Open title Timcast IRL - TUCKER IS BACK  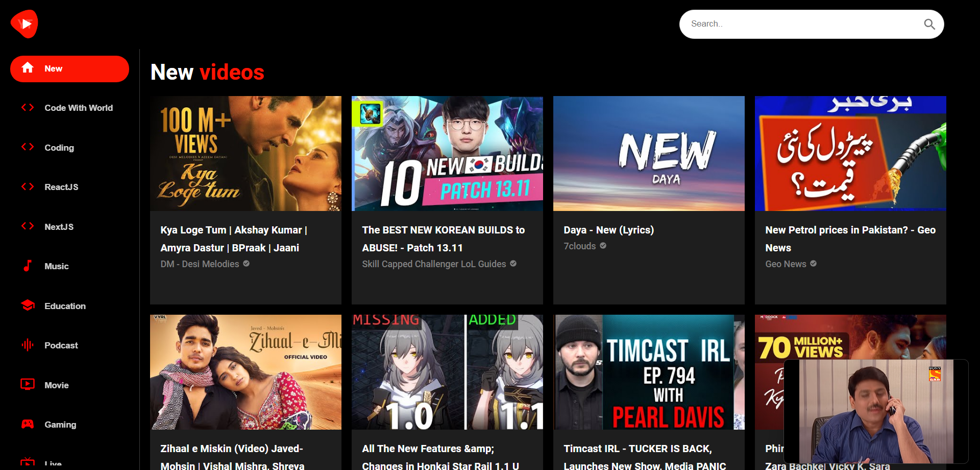(x=645, y=457)
